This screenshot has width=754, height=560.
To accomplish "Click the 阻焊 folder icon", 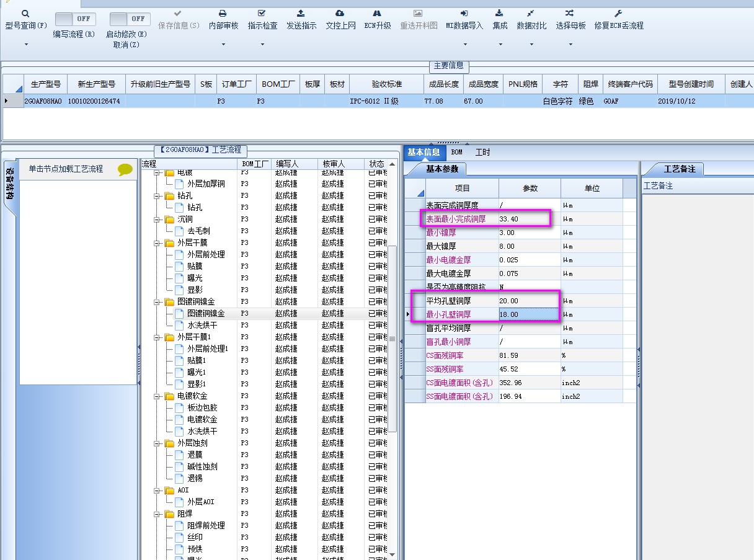I will tap(170, 513).
